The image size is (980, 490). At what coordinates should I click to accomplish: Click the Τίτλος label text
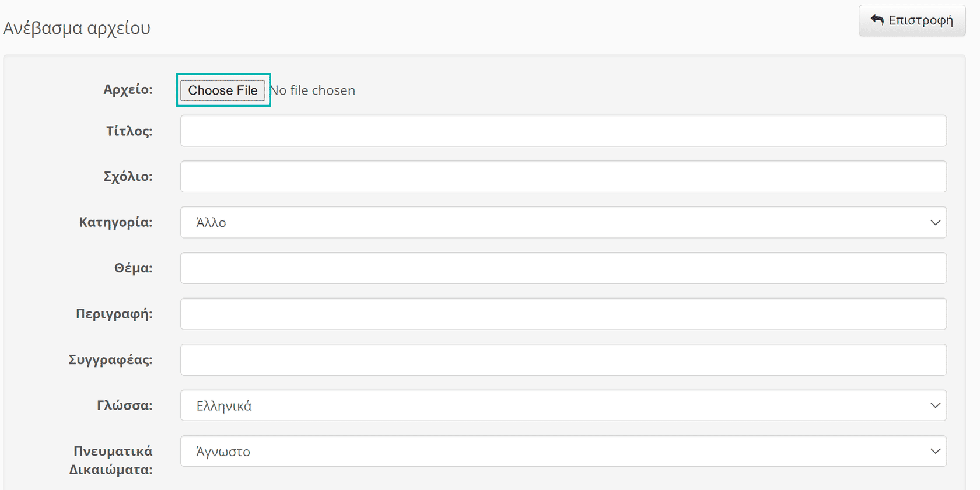[x=129, y=131]
